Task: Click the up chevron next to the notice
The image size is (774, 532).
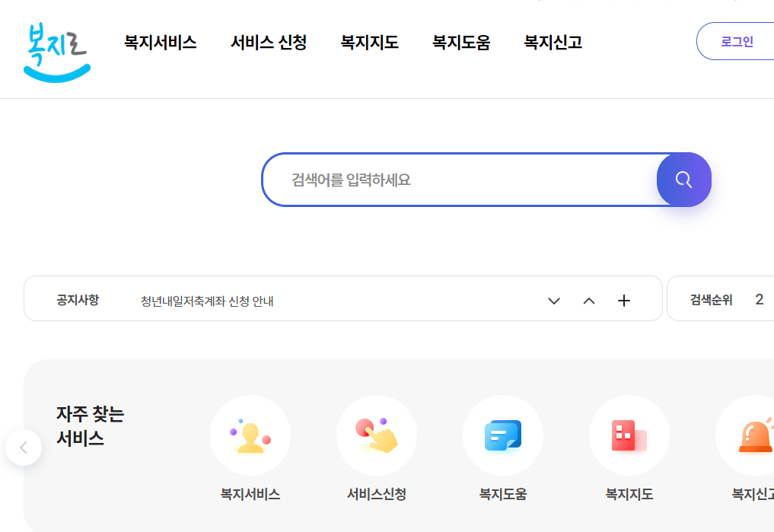Action: click(x=588, y=301)
